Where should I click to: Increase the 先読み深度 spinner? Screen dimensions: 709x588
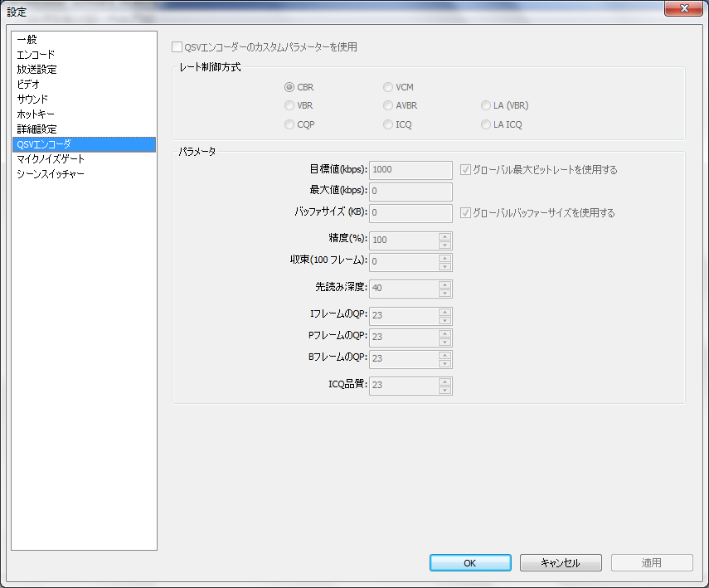[445, 285]
